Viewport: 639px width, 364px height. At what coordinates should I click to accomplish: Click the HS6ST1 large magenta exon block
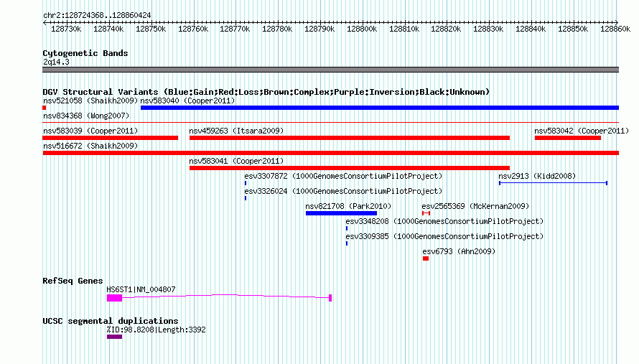click(114, 298)
